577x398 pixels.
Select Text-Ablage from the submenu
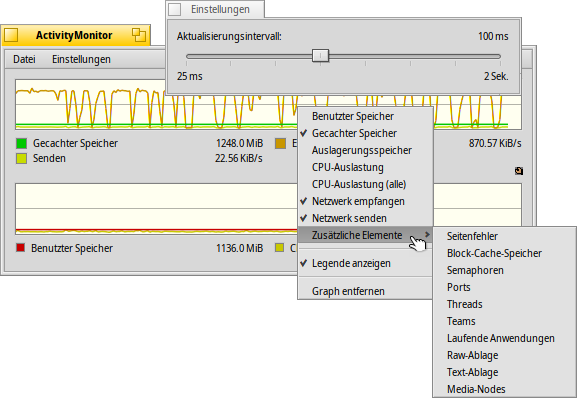(x=504, y=372)
